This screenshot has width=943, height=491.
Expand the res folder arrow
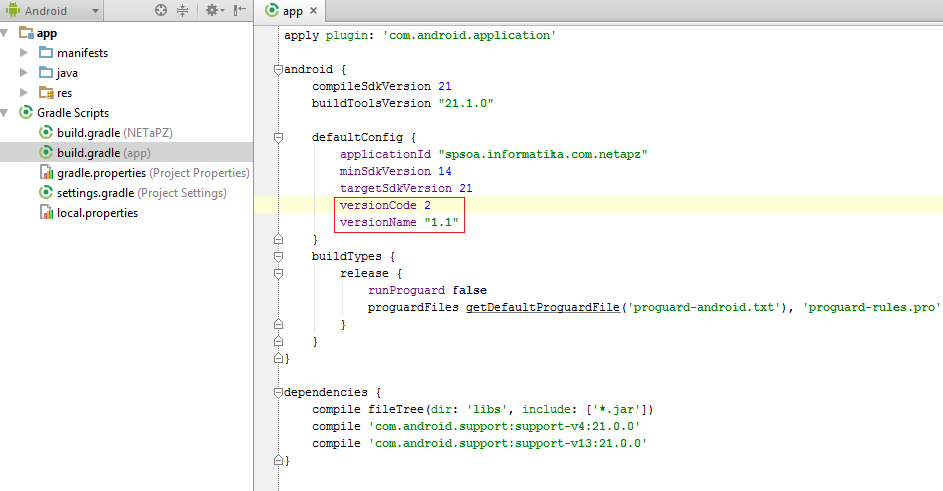coord(24,92)
